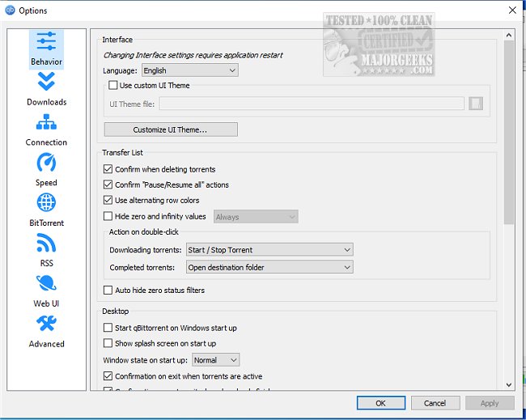The image size is (526, 420).
Task: Open the Language dropdown
Action: 190,70
